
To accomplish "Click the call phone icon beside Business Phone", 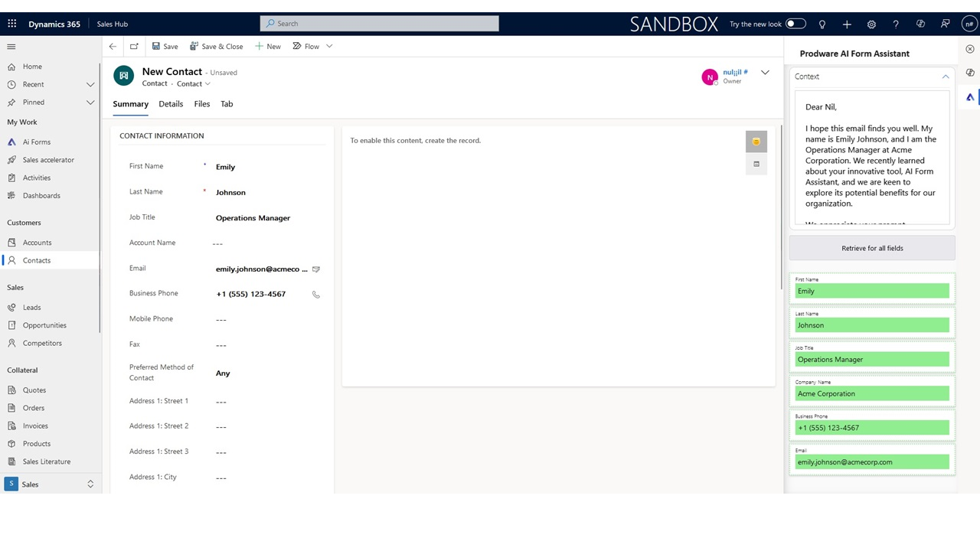I will (316, 295).
